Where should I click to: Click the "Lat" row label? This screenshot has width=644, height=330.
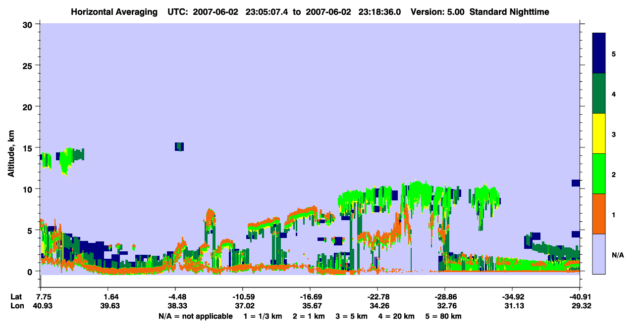coord(16,297)
